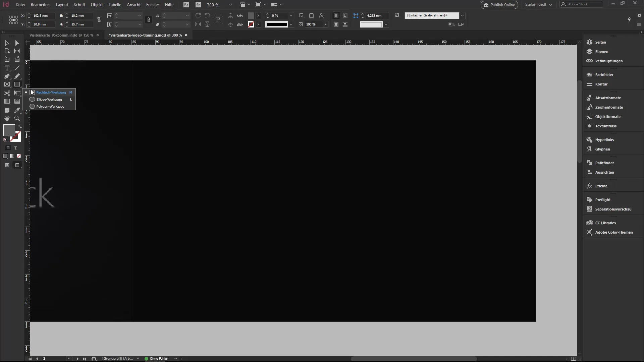644x362 pixels.
Task: Choose Polygon-Werkzeug from flyout
Action: coord(49,107)
